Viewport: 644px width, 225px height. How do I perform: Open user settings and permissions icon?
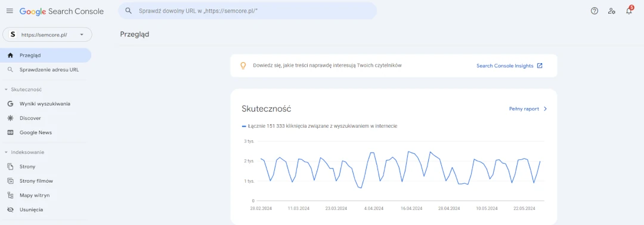point(612,11)
